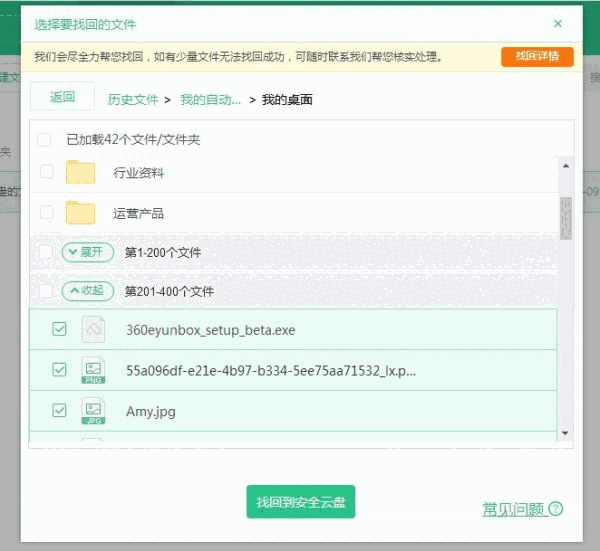Check the 行业资料 folder checkbox
600x551 pixels.
47,171
